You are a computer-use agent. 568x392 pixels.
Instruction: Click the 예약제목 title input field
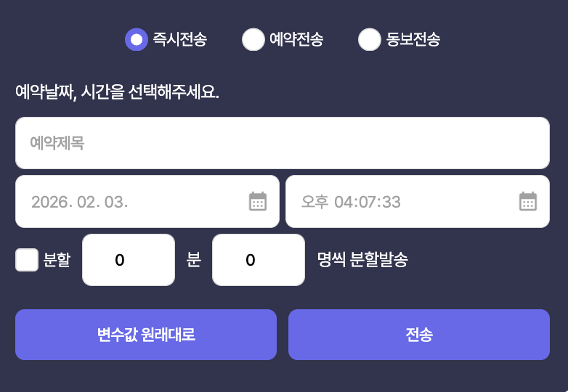282,143
